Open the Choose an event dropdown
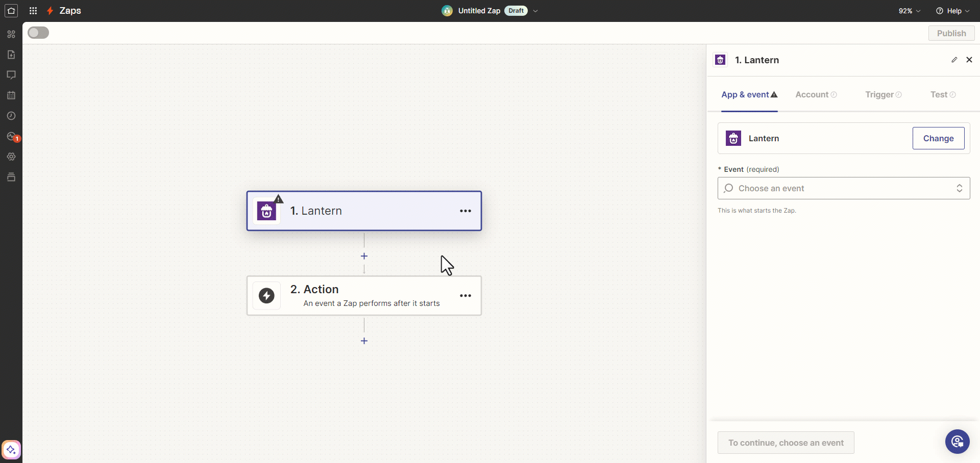The width and height of the screenshot is (980, 463). [844, 188]
